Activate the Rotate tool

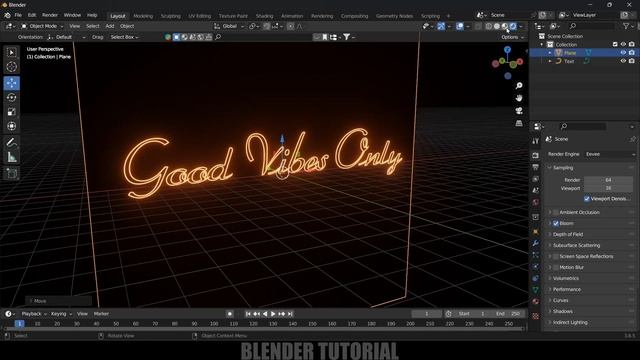click(11, 98)
